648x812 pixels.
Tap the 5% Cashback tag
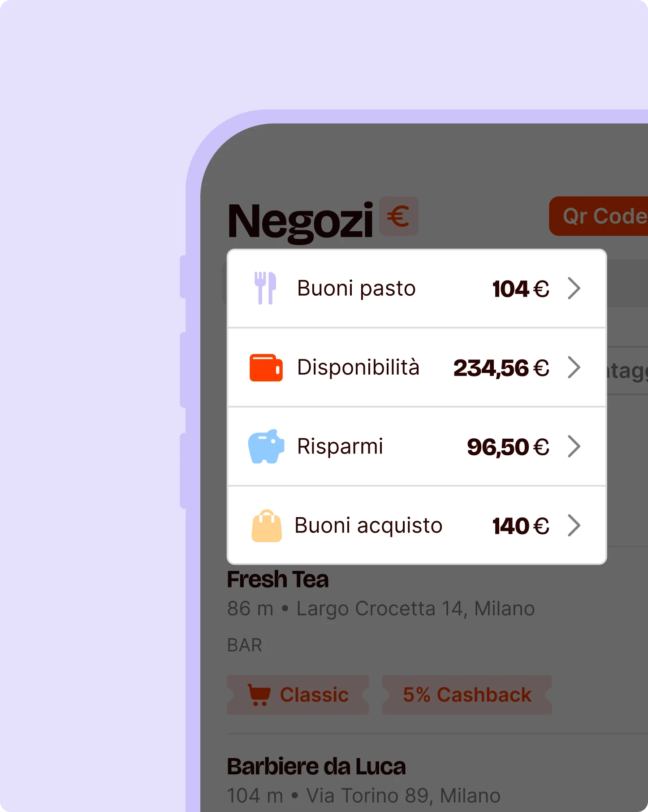tap(467, 695)
